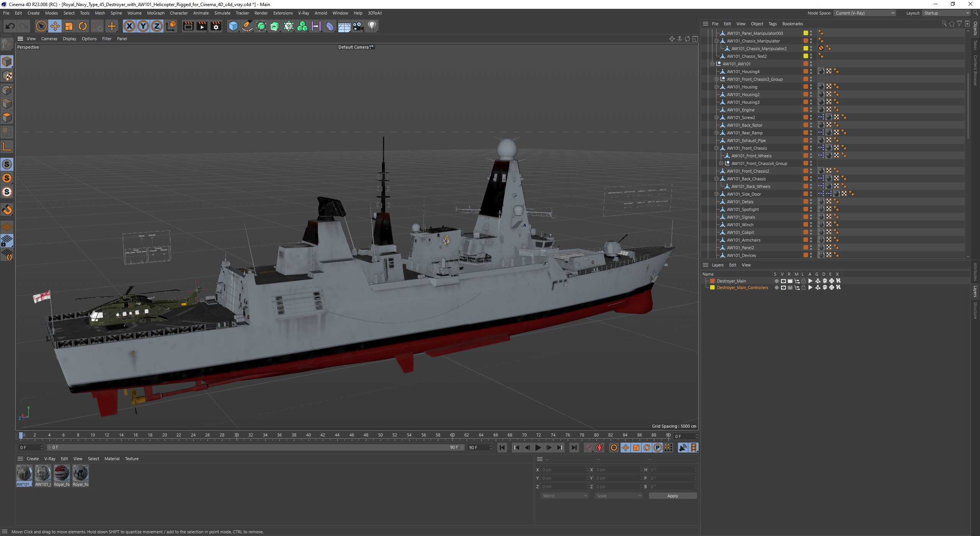The height and width of the screenshot is (536, 980).
Task: Toggle visibility of Destroyer_Main layer
Action: pos(783,281)
